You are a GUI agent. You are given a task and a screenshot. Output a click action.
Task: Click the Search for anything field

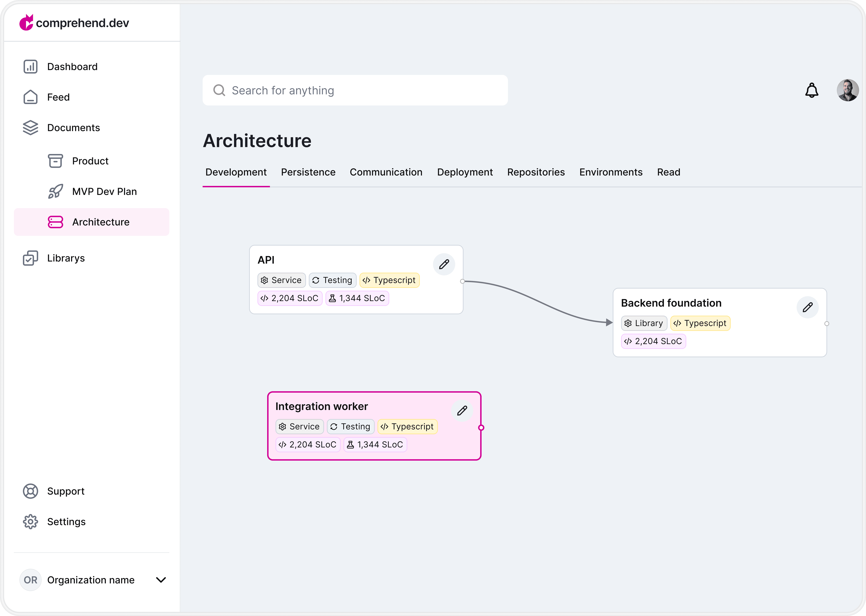pos(355,90)
